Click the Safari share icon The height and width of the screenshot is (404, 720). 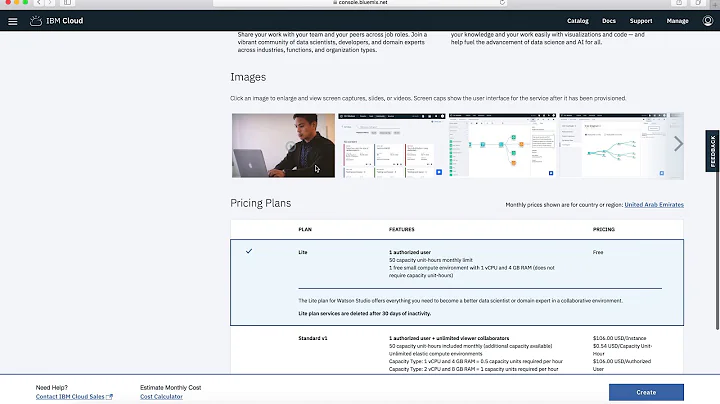679,3
